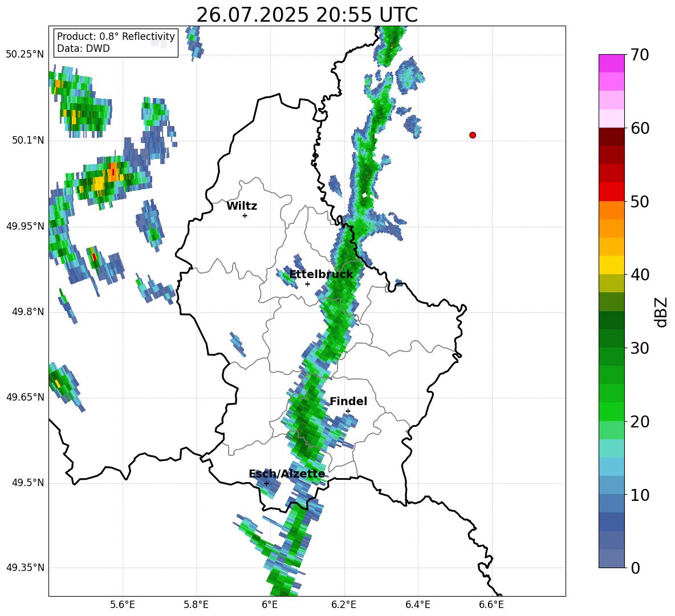This screenshot has height=616, width=675.
Task: Click the 30 value on the colorbar
Action: (x=639, y=348)
